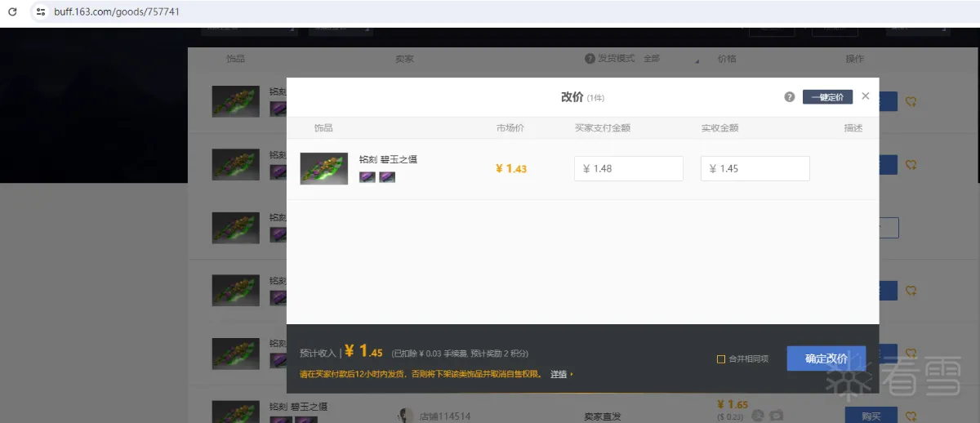Click the 卖家直发 label on the bottom listing

603,416
